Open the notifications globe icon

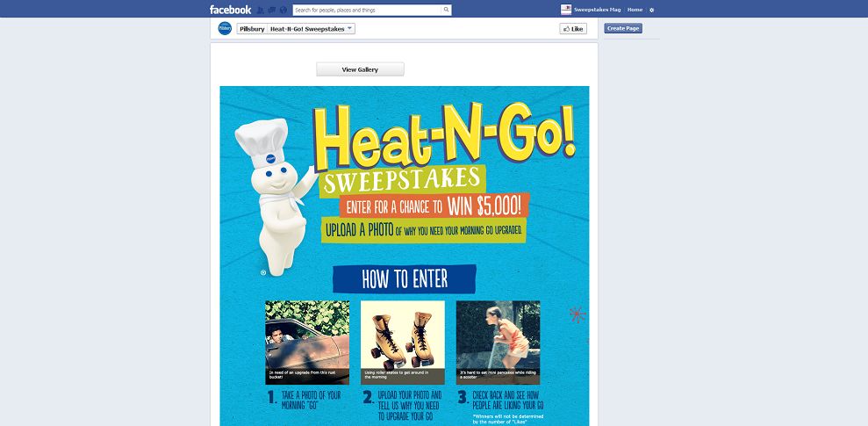[283, 10]
